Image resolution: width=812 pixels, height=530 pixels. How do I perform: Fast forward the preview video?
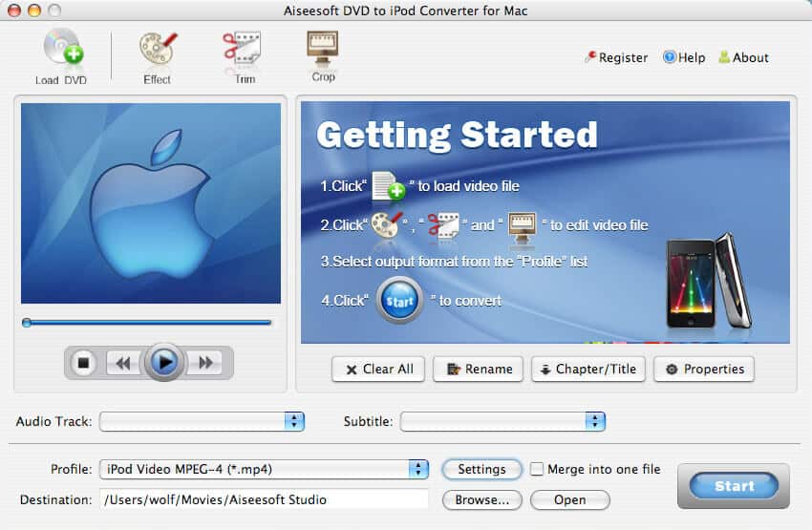pyautogui.click(x=205, y=363)
